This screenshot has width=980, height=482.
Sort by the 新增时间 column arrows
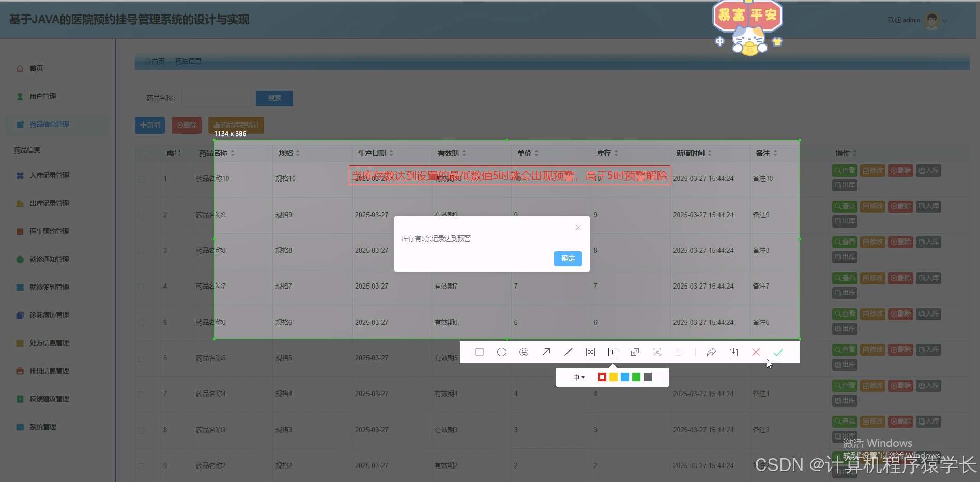point(710,154)
